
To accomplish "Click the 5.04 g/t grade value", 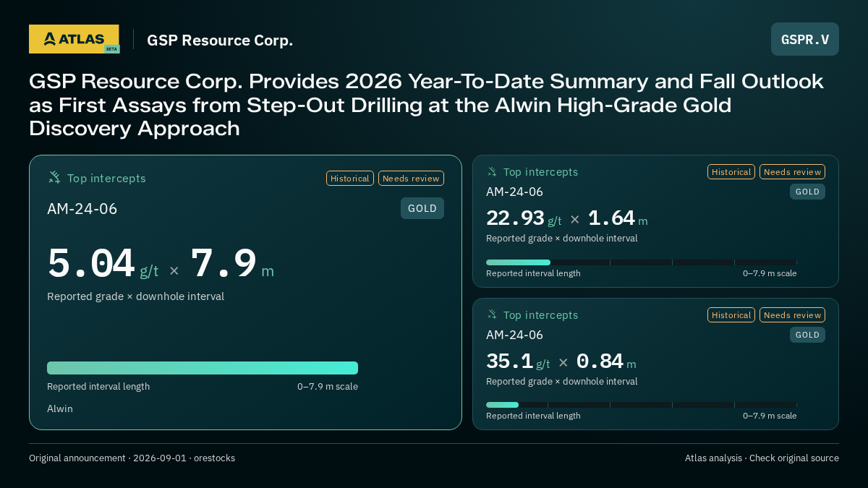I will coord(103,264).
